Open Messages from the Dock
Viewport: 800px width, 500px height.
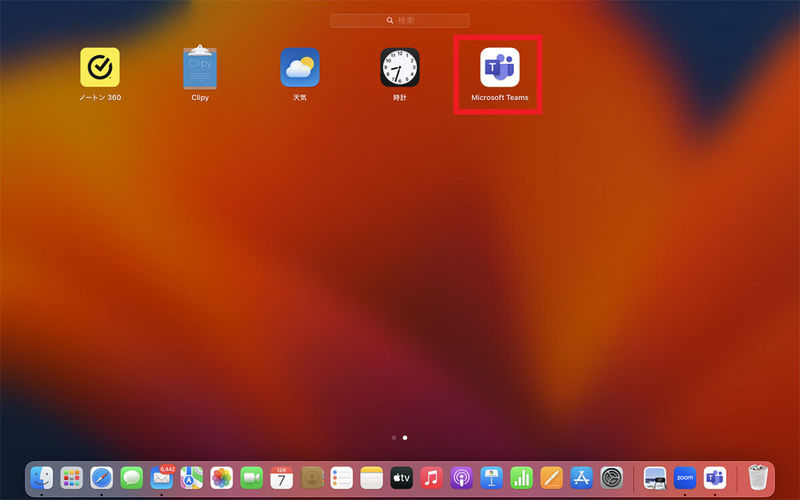[132, 478]
